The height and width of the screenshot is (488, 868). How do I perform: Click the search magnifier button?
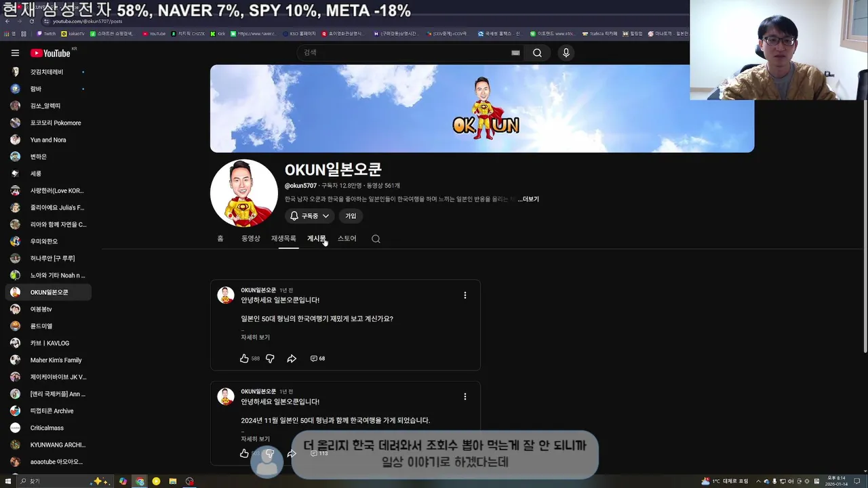[x=537, y=53]
